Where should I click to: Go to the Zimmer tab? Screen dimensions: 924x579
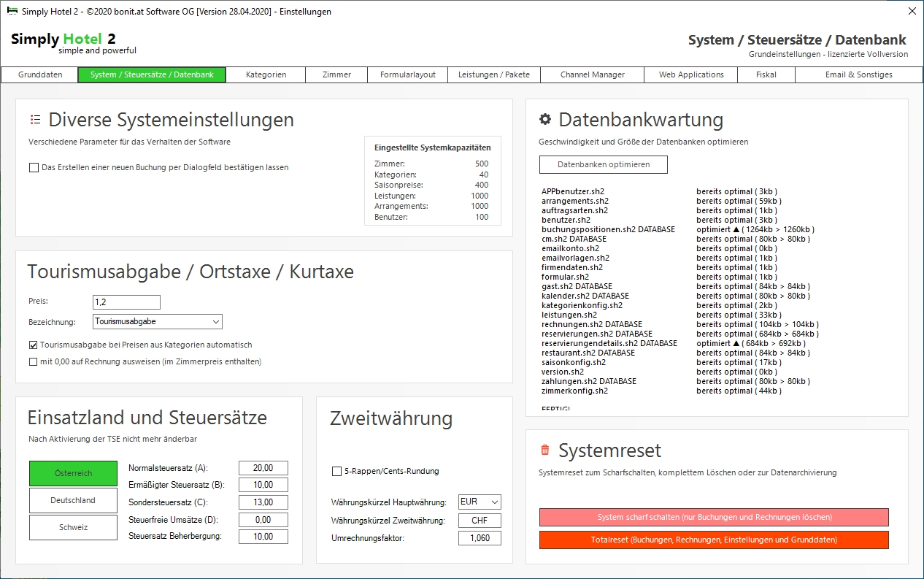336,74
